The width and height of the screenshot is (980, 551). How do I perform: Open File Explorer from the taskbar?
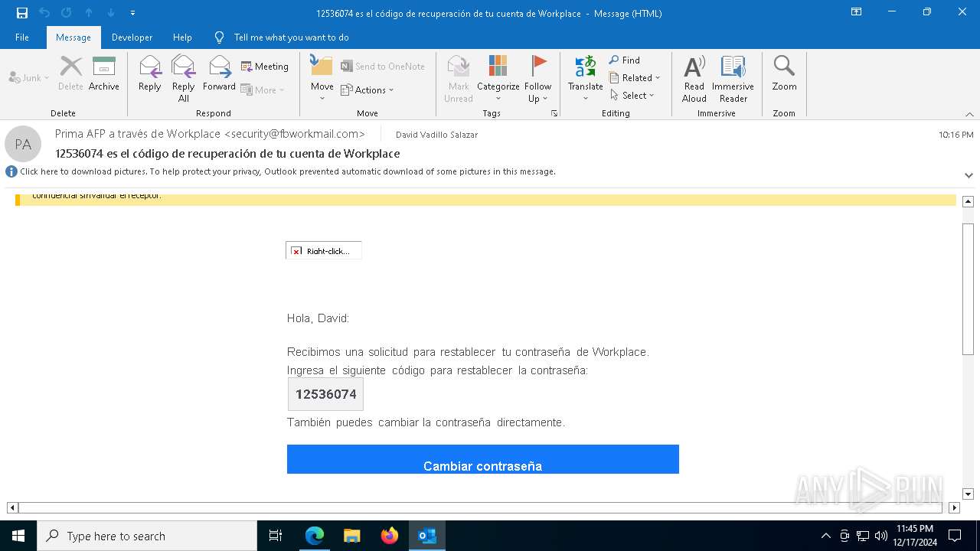pos(352,536)
